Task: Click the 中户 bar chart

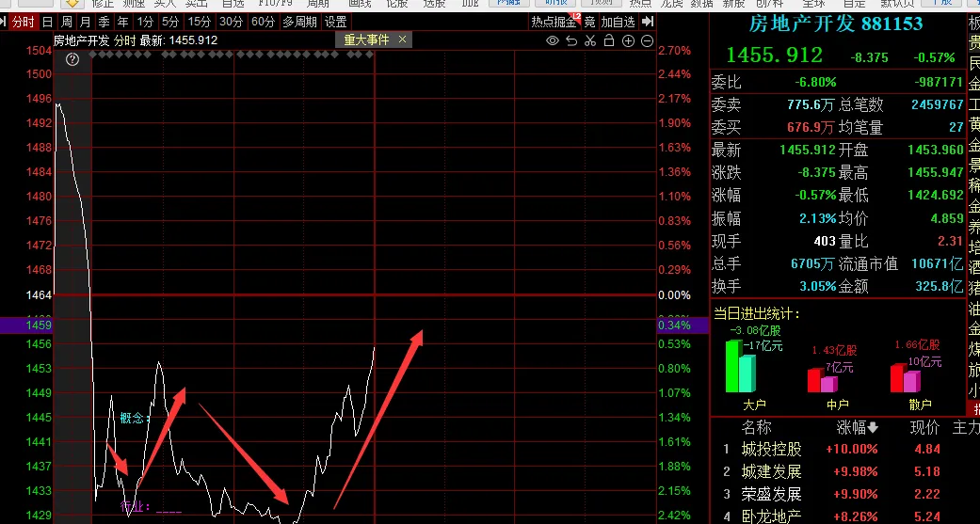Action: tap(823, 380)
